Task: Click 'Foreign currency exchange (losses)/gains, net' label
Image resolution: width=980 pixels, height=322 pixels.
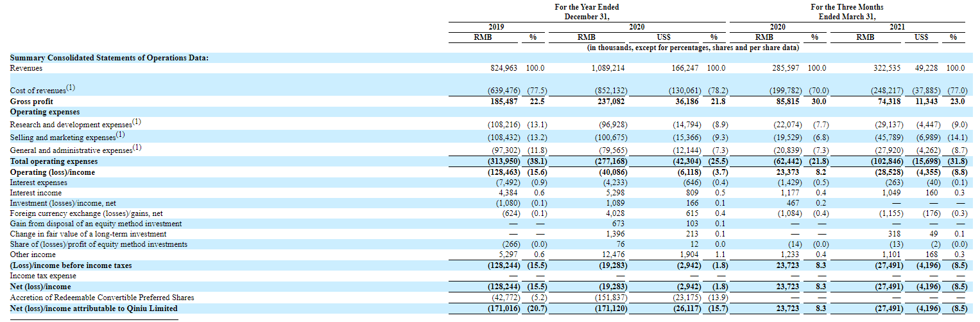Action: [86, 213]
